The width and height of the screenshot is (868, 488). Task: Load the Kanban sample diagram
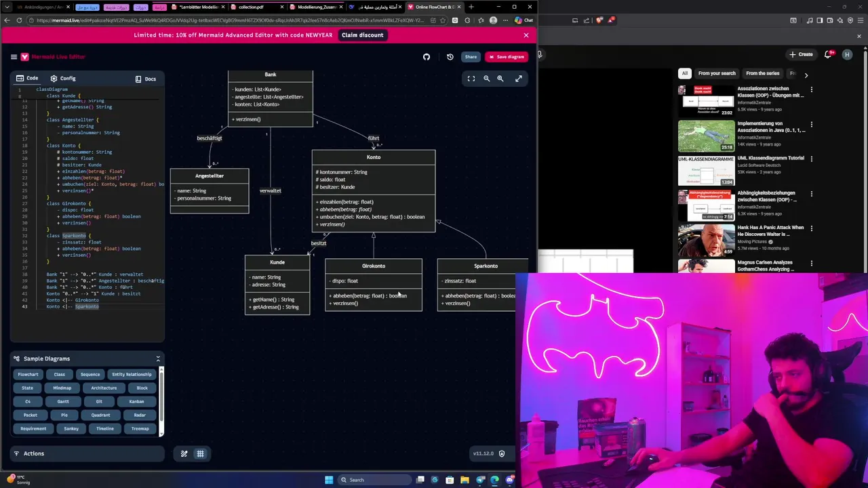136,401
